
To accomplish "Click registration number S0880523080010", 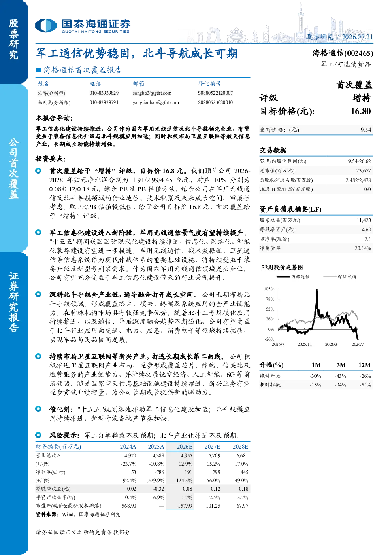I will click(x=215, y=102).
